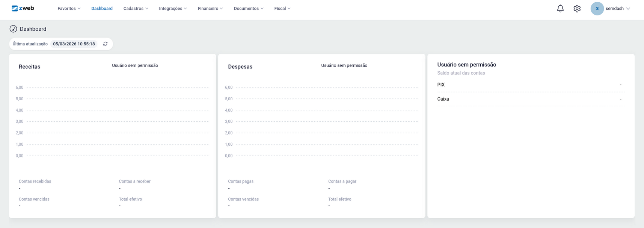Click Contas a receber label
The image size is (644, 228).
134,181
